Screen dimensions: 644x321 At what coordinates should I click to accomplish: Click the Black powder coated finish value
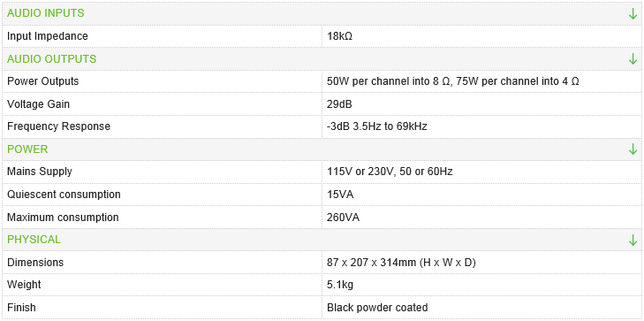[x=377, y=307]
